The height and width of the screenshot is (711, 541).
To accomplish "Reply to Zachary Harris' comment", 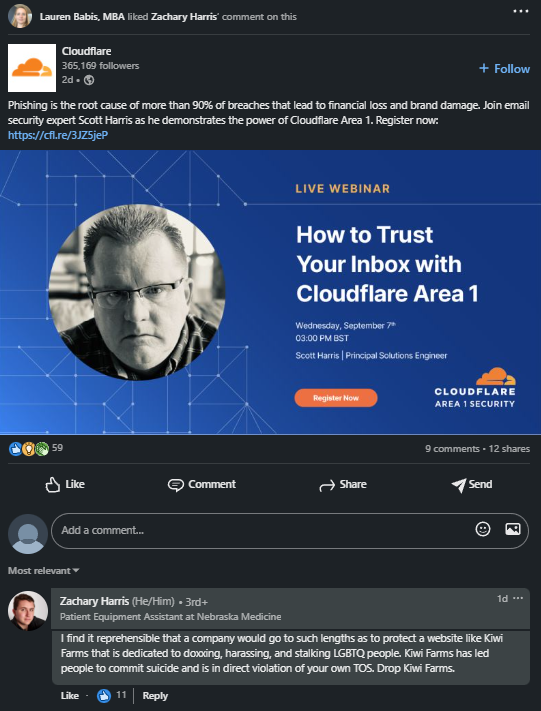I will 155,696.
